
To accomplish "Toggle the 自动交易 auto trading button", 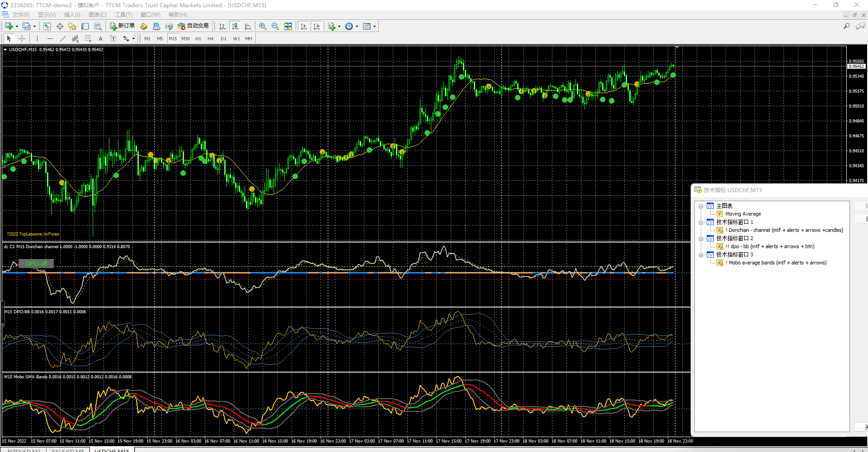I will pyautogui.click(x=193, y=26).
